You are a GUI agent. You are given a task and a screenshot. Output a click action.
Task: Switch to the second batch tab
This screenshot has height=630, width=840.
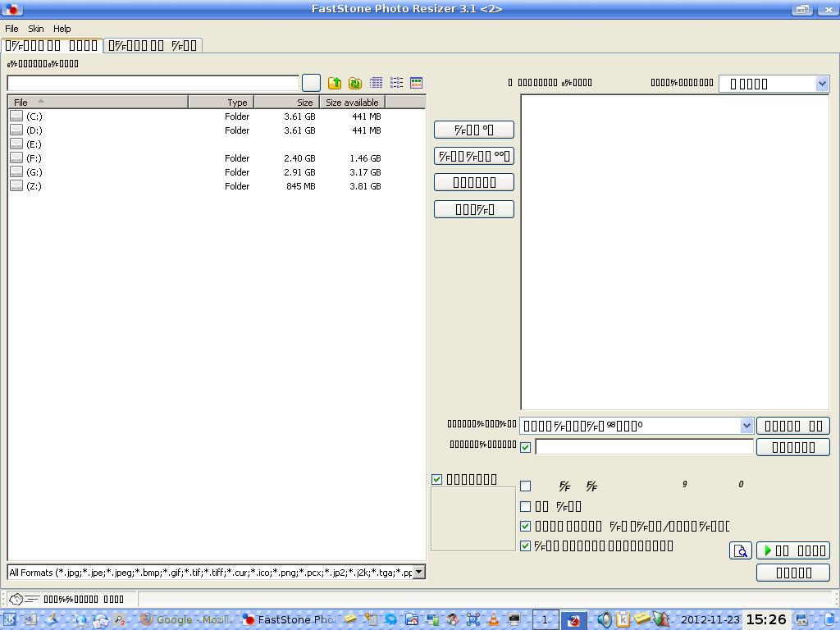pos(153,46)
